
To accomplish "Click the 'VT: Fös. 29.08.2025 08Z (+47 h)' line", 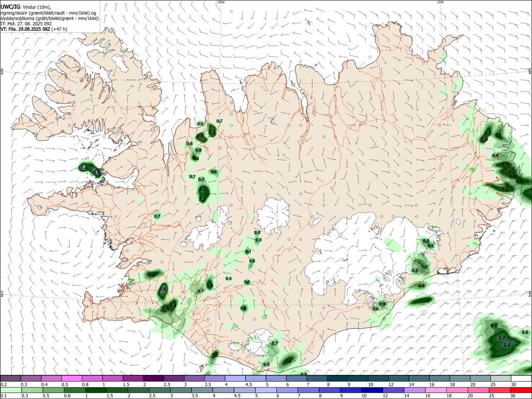I will (x=34, y=29).
